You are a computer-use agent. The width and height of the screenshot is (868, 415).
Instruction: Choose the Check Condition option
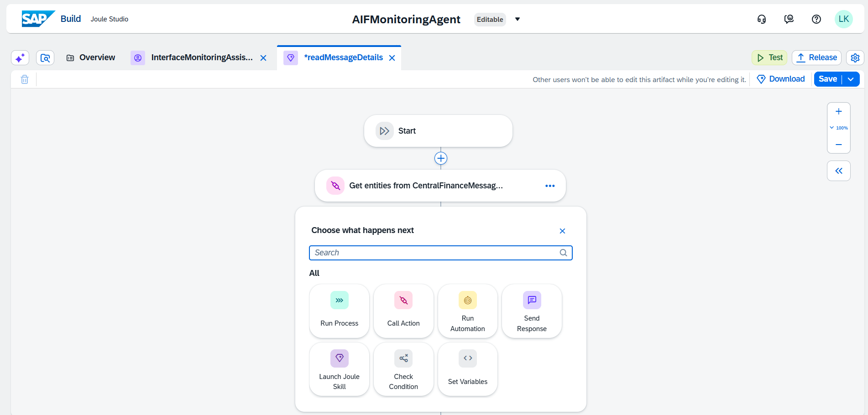coord(403,369)
